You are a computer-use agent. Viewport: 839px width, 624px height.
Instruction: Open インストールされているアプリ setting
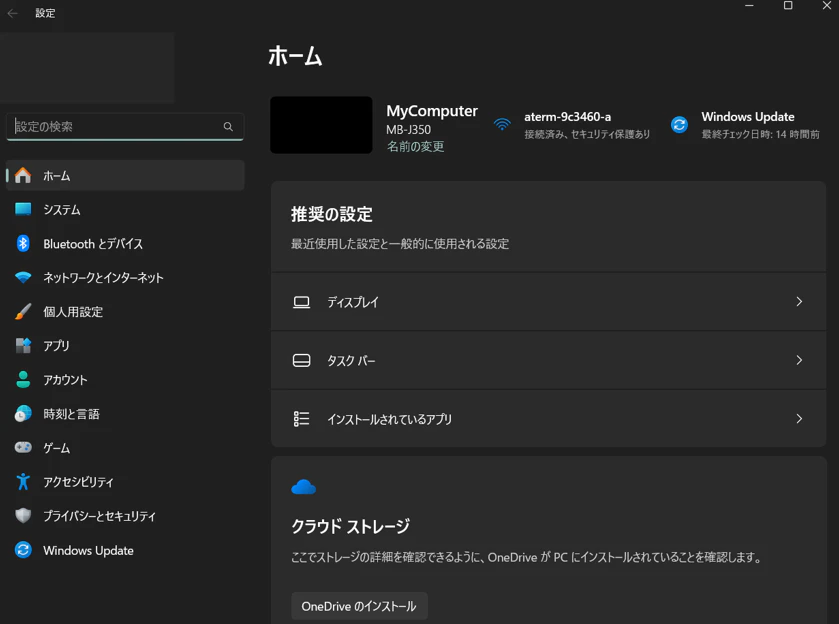point(548,418)
